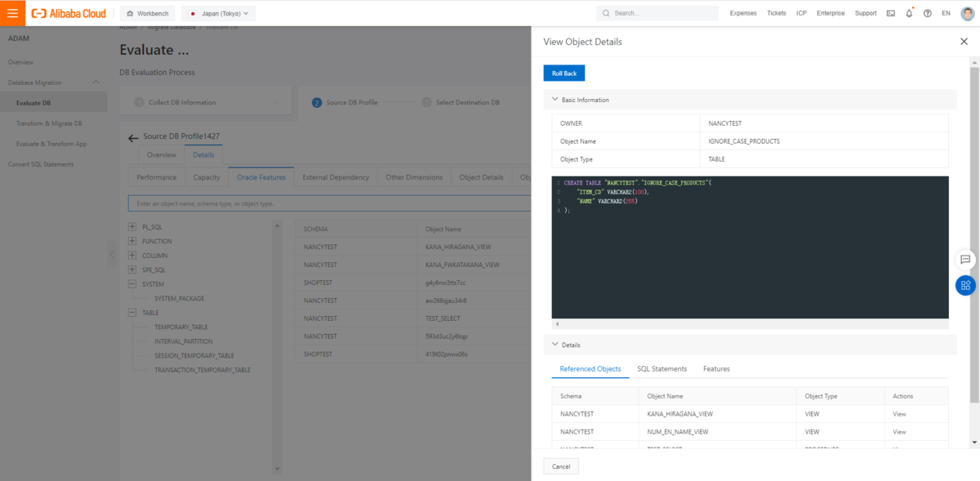Expand the FUNCTION tree node

(132, 241)
